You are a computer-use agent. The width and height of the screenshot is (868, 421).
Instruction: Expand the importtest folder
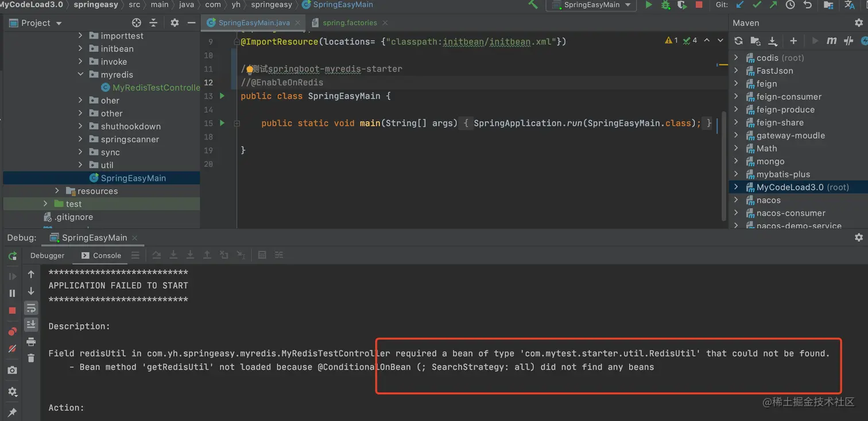(x=80, y=36)
